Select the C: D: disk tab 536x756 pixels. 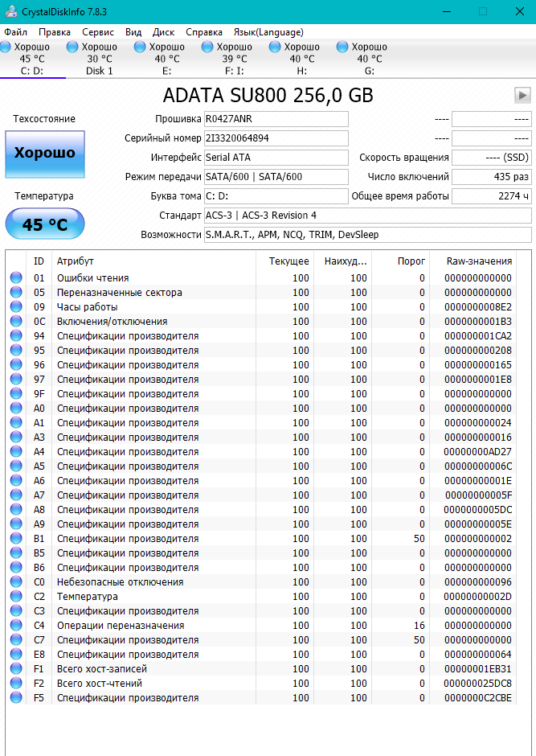32,59
